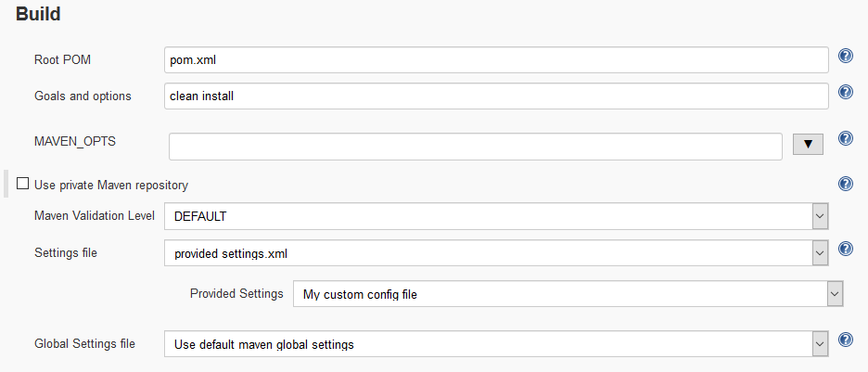868x372 pixels.
Task: Click the Maven Validation Level label
Action: (x=95, y=216)
